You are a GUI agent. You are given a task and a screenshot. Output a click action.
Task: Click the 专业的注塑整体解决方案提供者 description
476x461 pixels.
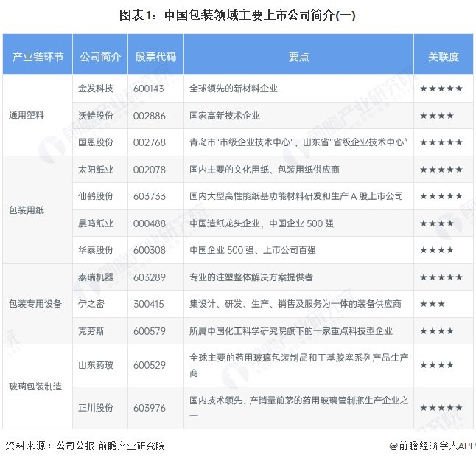pyautogui.click(x=251, y=277)
